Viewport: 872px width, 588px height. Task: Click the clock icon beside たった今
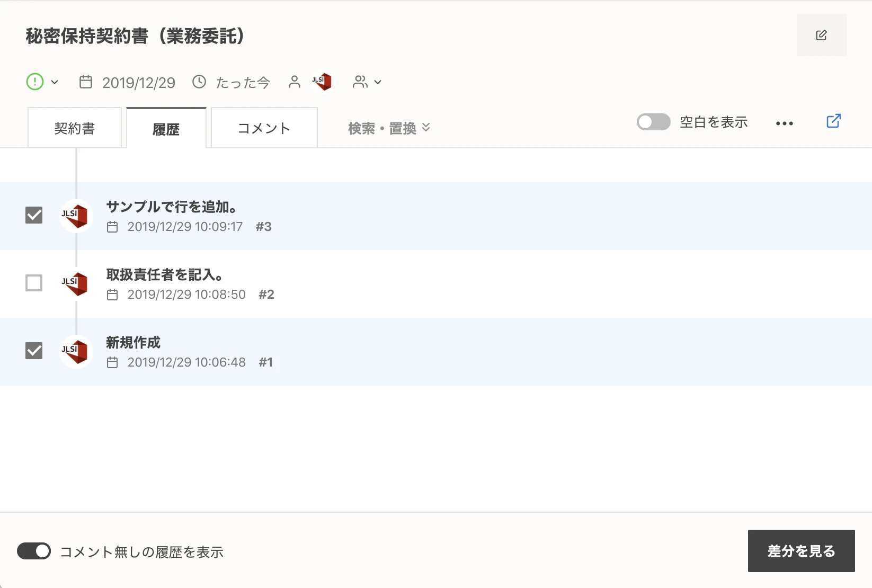199,82
